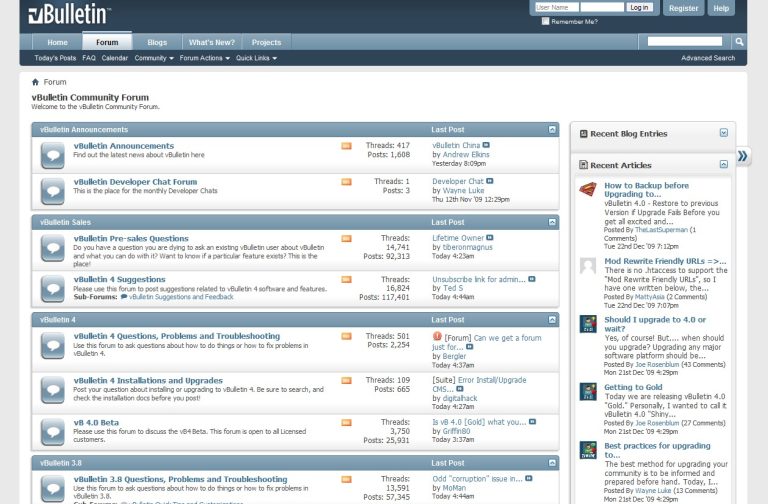
Task: Click RSS feed icon for vBulletin Announcements
Action: point(347,146)
